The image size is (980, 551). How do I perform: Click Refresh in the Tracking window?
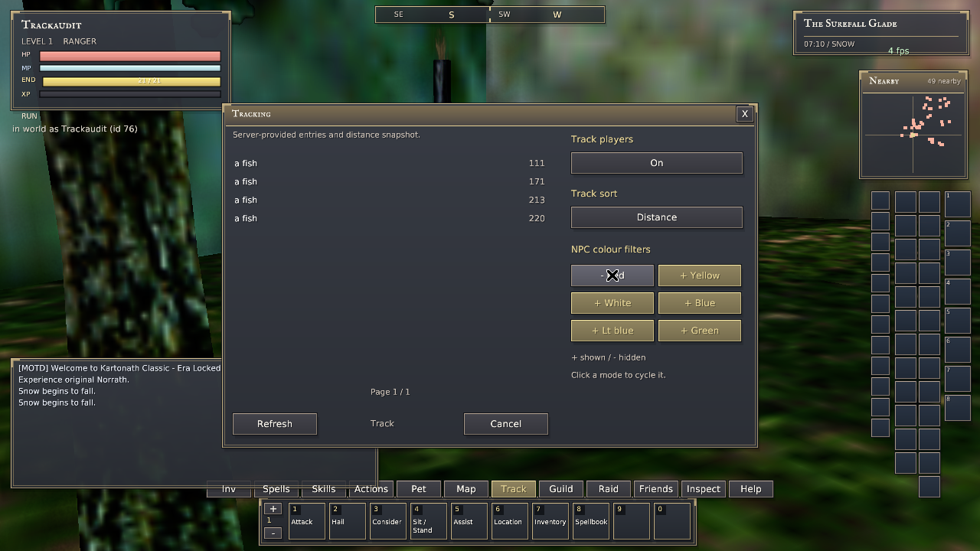coord(275,424)
